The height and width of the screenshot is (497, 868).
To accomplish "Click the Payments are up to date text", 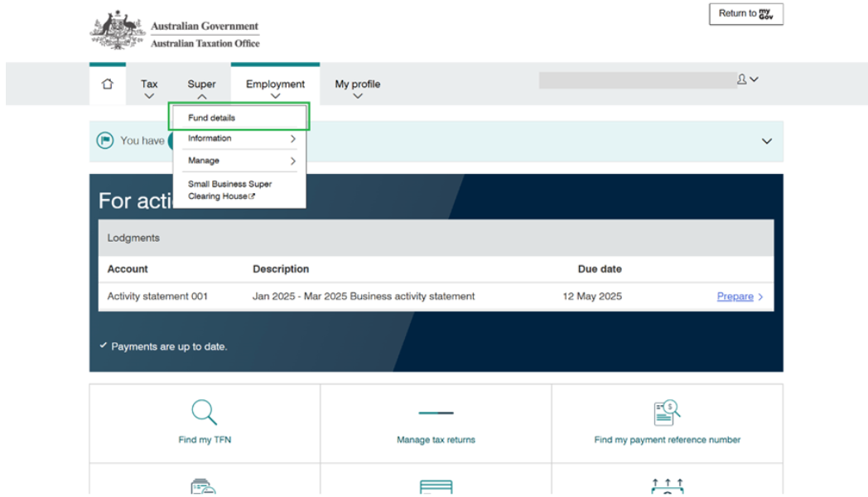I will coord(169,346).
